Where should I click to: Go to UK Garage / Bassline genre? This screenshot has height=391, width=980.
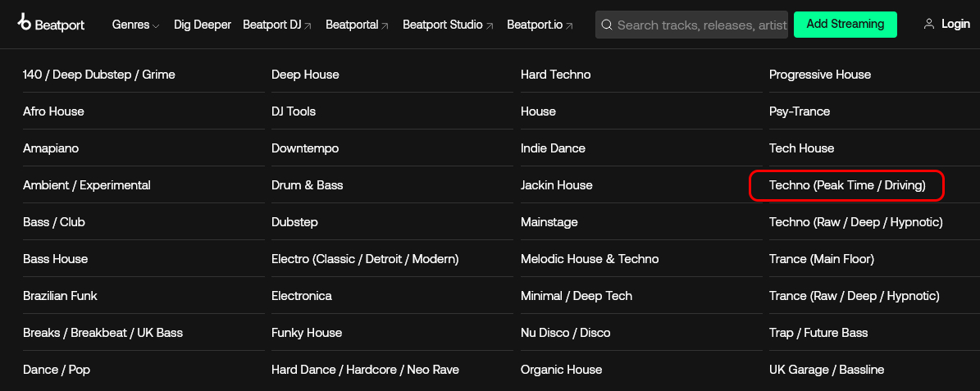[x=827, y=370]
